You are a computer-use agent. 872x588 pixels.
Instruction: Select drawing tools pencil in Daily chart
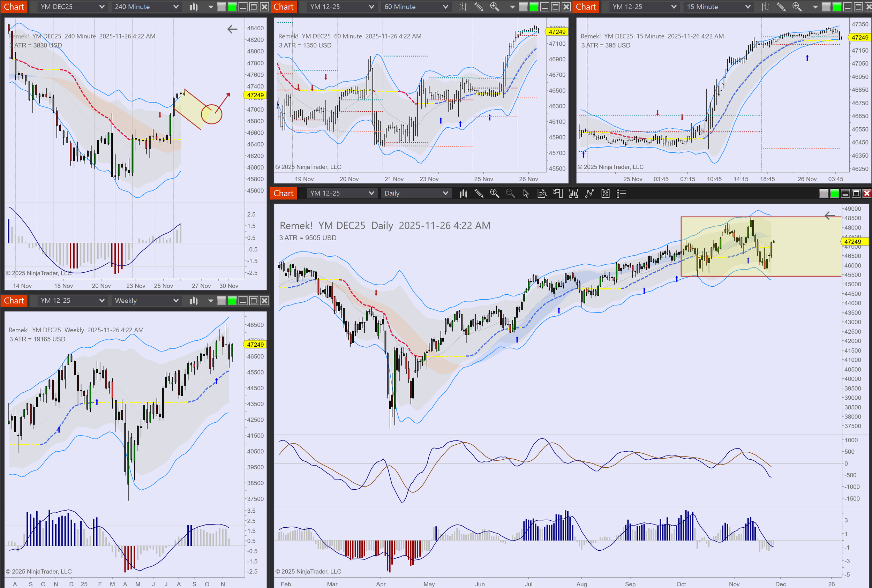(x=479, y=193)
